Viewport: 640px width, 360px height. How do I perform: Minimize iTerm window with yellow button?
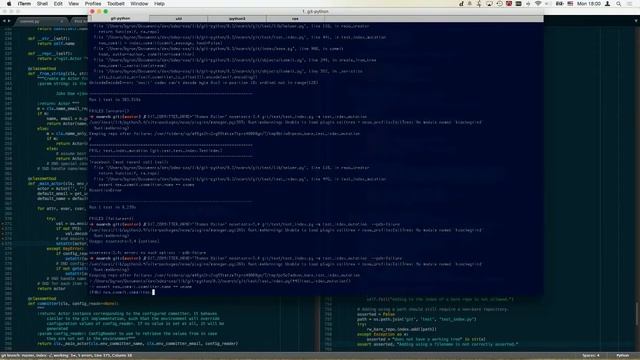(99, 11)
